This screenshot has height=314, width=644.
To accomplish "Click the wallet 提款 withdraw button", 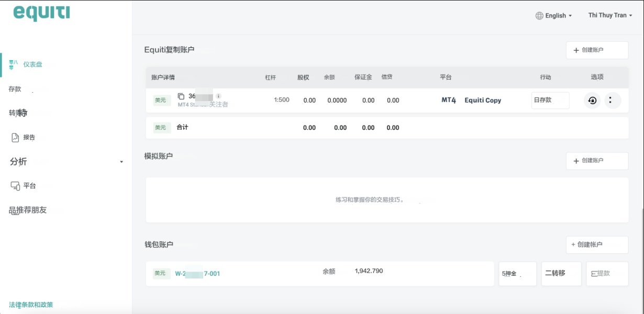I will [x=607, y=274].
